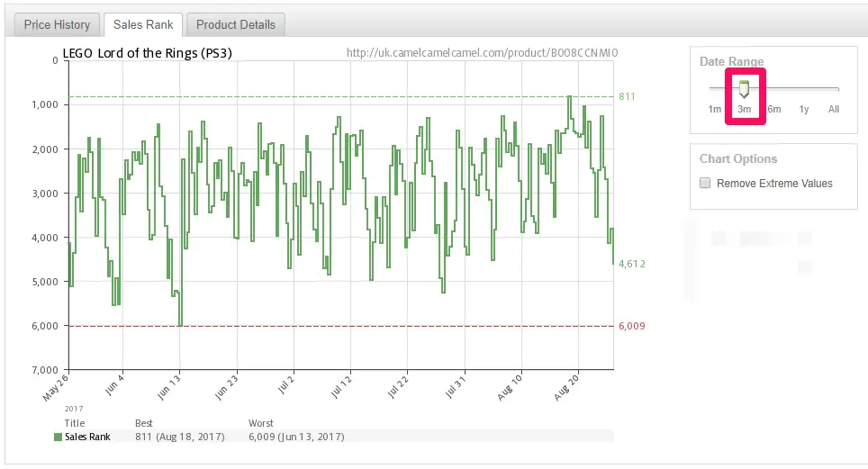The image size is (868, 469).
Task: Click the chart title LEGO Lord of the Rings
Action: click(148, 53)
